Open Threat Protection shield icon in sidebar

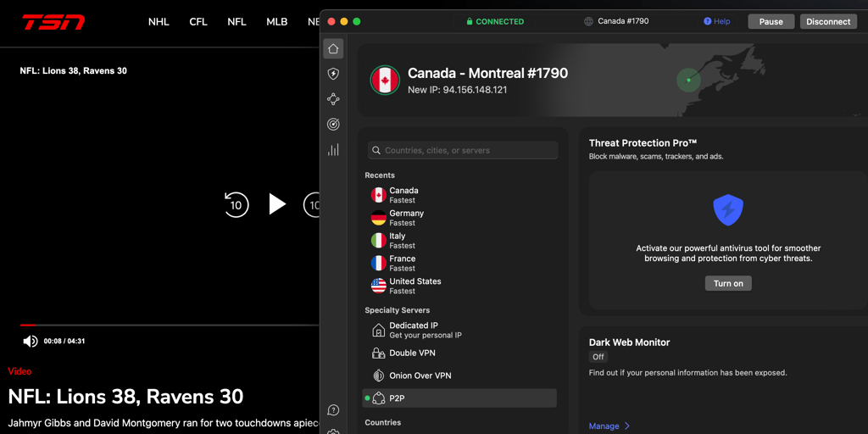(x=333, y=74)
